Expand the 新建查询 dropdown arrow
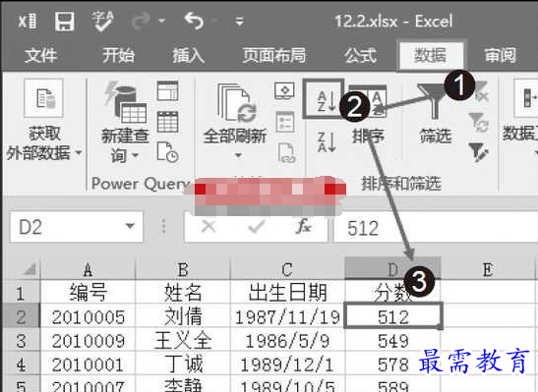 click(x=136, y=156)
